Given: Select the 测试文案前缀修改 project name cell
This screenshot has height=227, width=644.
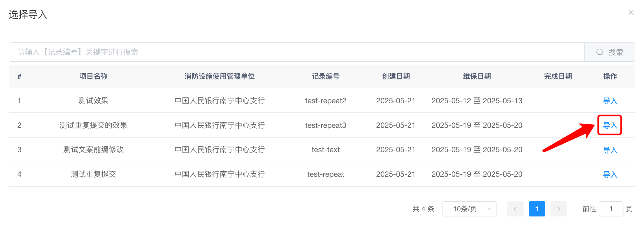Looking at the screenshot, I should [x=93, y=150].
